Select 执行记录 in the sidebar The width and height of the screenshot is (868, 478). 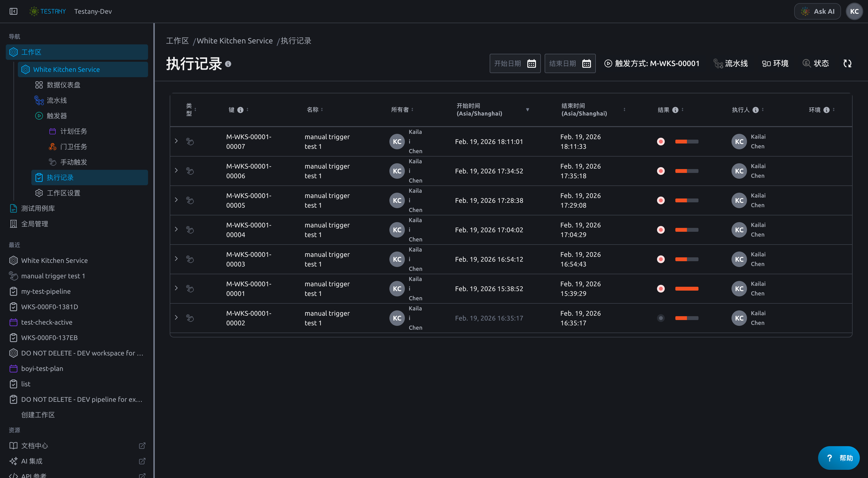tap(90, 178)
